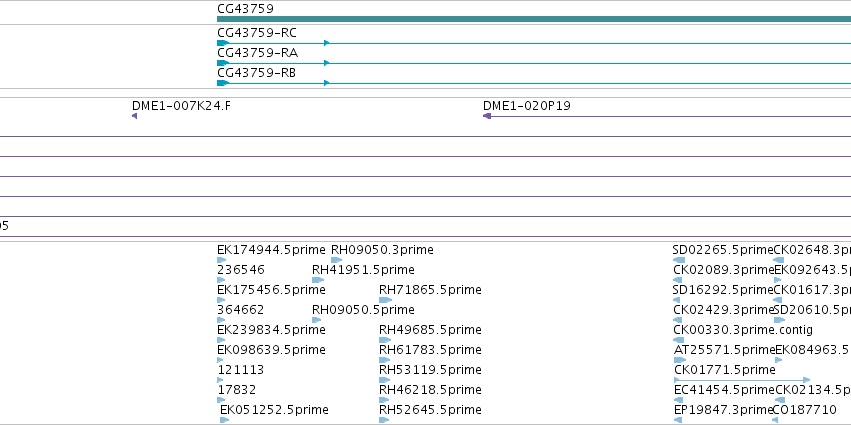The image size is (851, 425).
Task: Click the CO187710 EST label
Action: 805,409
